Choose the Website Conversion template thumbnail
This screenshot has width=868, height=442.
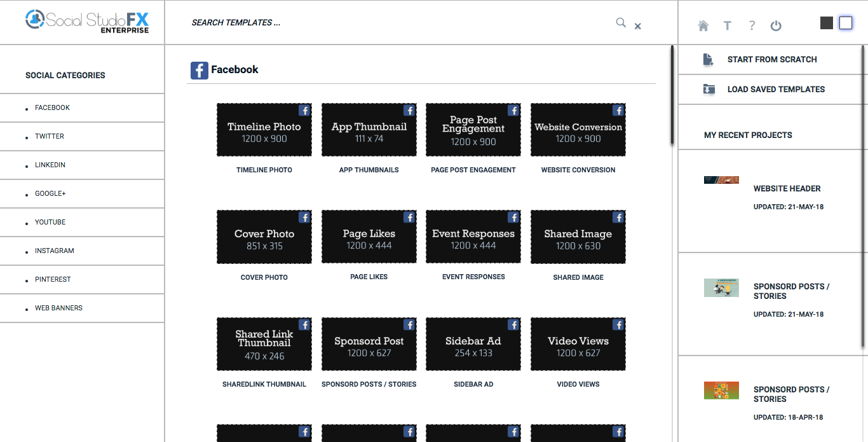(578, 130)
